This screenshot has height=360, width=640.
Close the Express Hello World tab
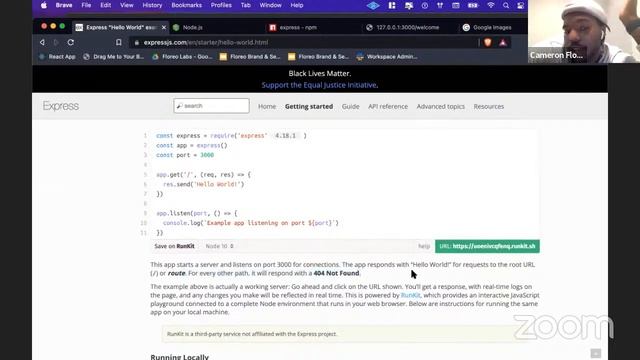coord(164,27)
